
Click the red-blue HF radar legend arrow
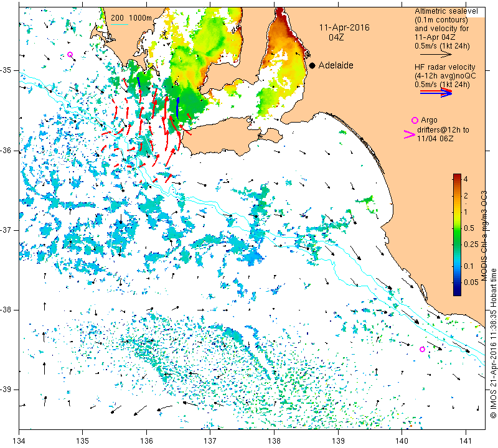tap(436, 93)
